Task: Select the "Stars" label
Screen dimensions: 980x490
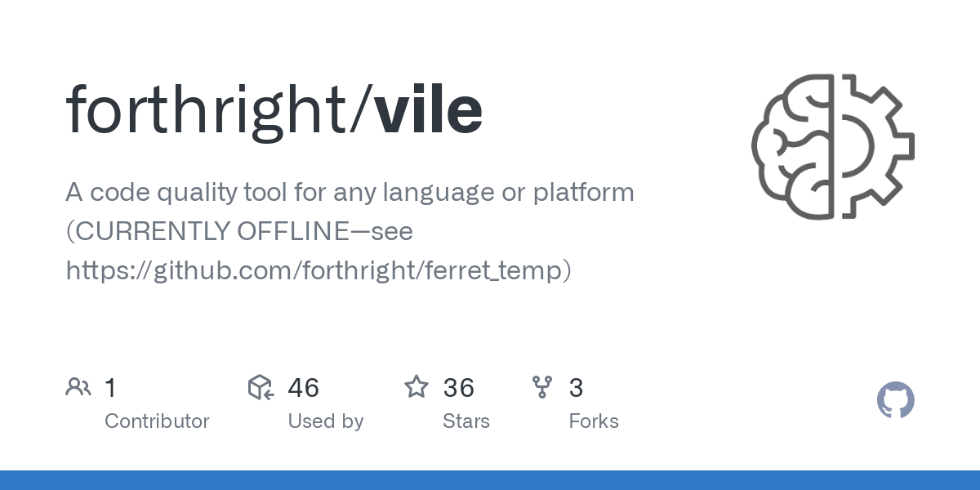Action: point(465,421)
